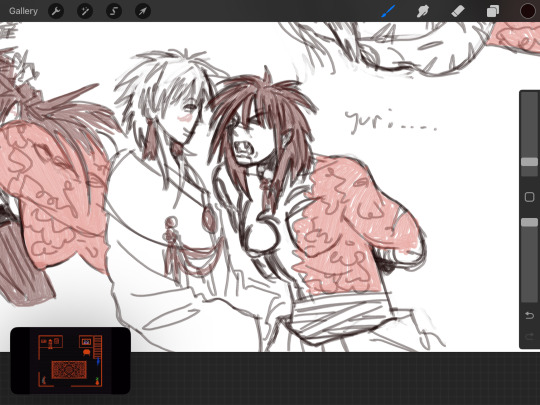The height and width of the screenshot is (405, 540).
Task: Select the Brush tool
Action: coord(388,11)
